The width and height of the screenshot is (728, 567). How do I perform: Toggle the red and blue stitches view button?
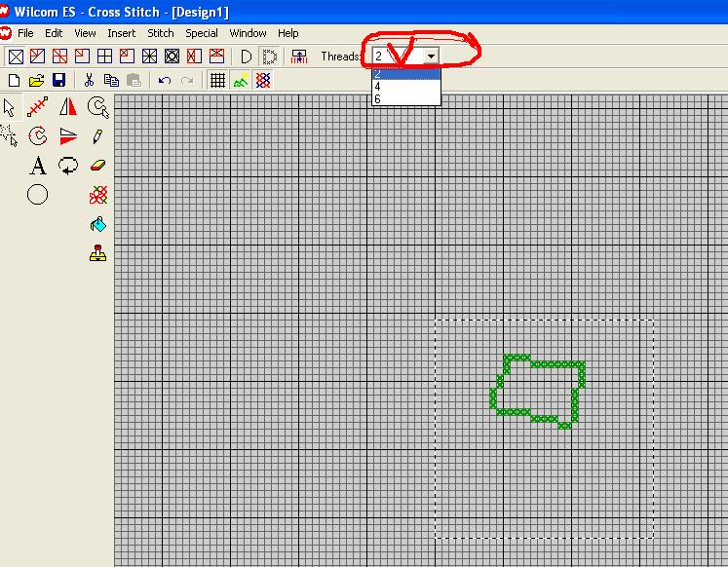pos(263,81)
